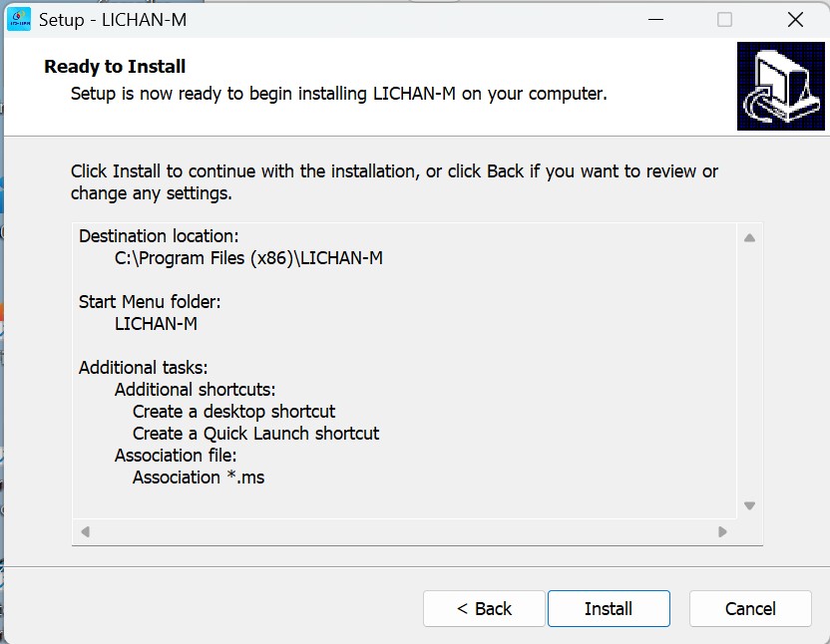Click the 'Association *.ms' line

[199, 478]
